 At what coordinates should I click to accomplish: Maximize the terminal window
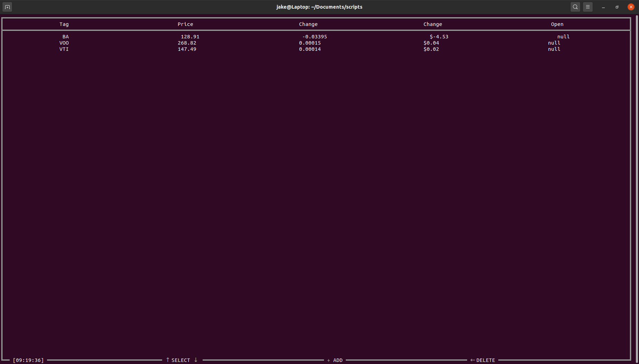point(617,7)
